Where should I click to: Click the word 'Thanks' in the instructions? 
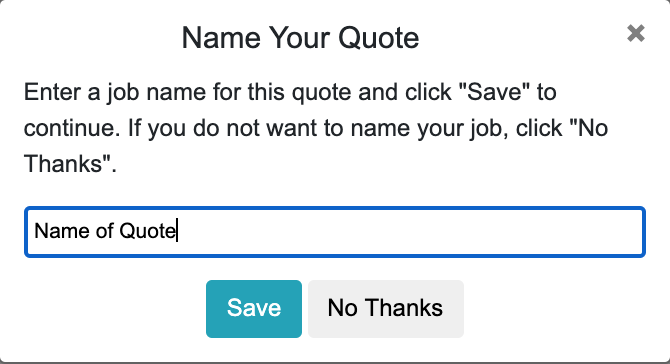point(63,164)
